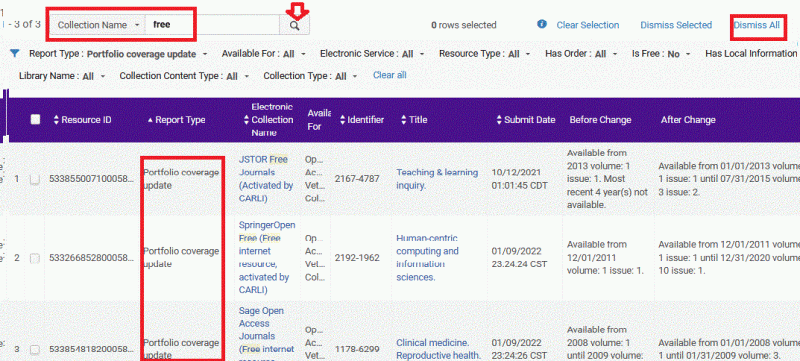Click identifier 1178-6299
This screenshot has width=800, height=361.
coord(357,350)
